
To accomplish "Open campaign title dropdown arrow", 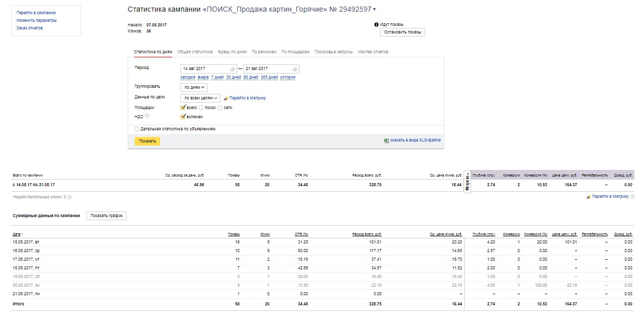I will (x=374, y=10).
